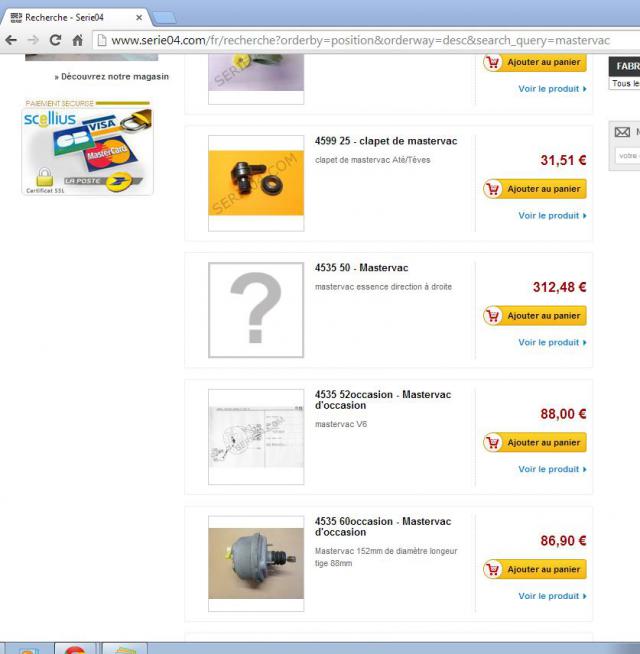Add the 88,00 € Mastervac d'occasion to cart
Image resolution: width=640 pixels, height=654 pixels.
point(535,443)
